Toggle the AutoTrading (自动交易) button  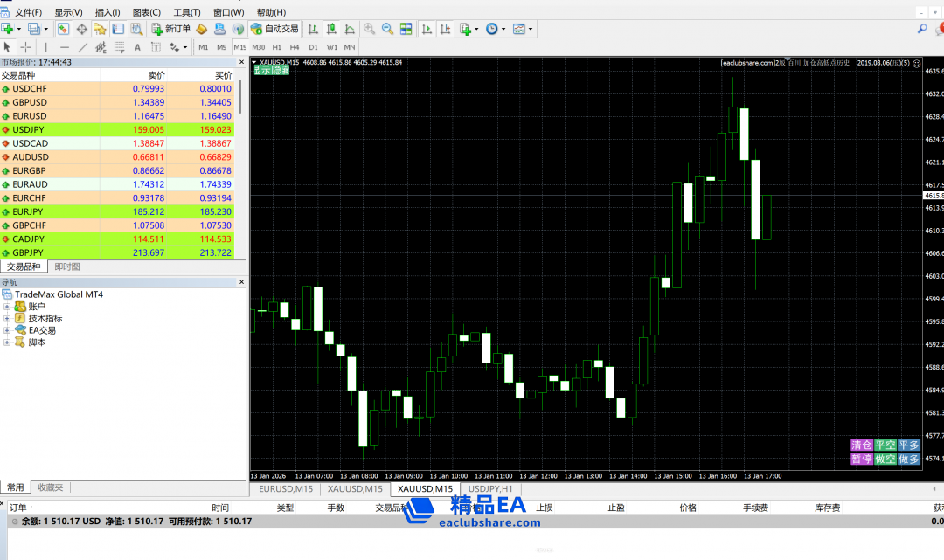(x=274, y=29)
